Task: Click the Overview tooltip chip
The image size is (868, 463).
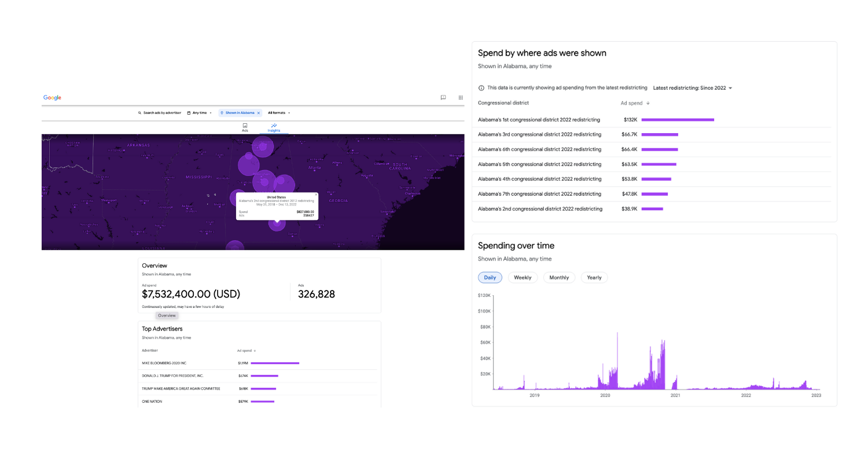Action: coord(167,315)
